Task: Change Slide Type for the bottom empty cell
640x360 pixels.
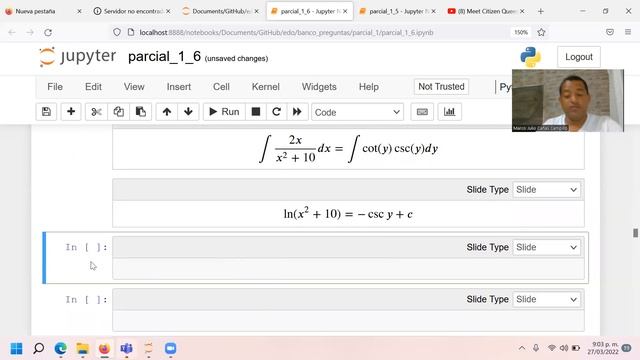Action: [546, 300]
